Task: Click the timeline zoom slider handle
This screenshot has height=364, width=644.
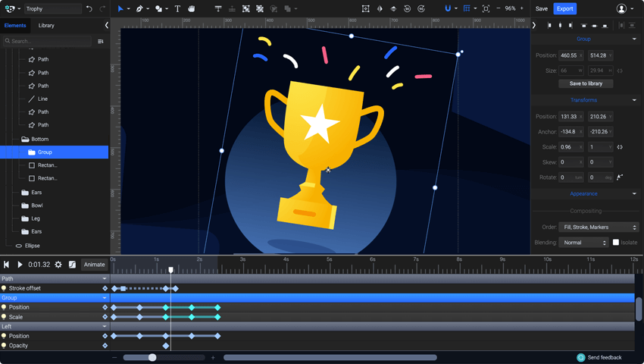Action: point(152,357)
